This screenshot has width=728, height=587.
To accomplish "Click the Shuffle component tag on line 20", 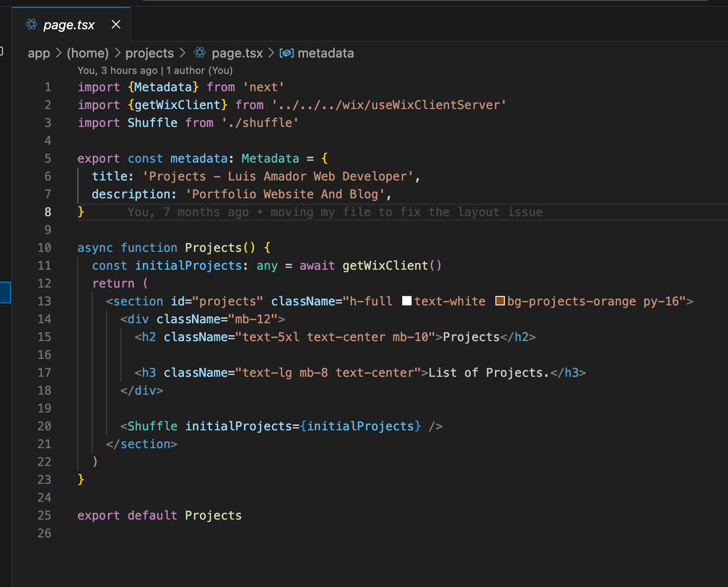I will click(x=153, y=426).
